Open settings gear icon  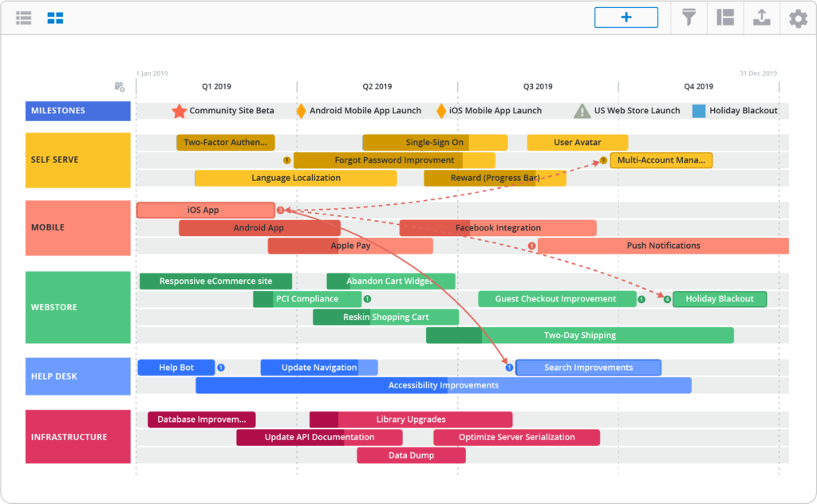[x=798, y=18]
